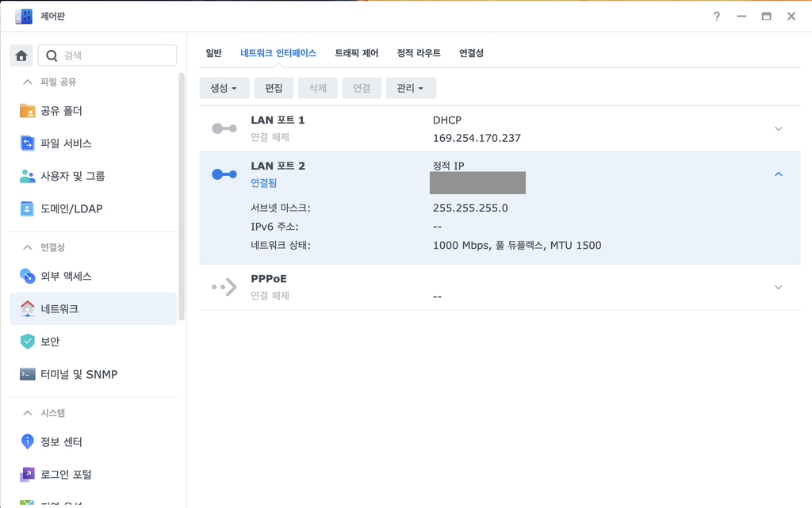Viewport: 812px width, 508px height.
Task: Select 로그인 포털 label
Action: [67, 475]
